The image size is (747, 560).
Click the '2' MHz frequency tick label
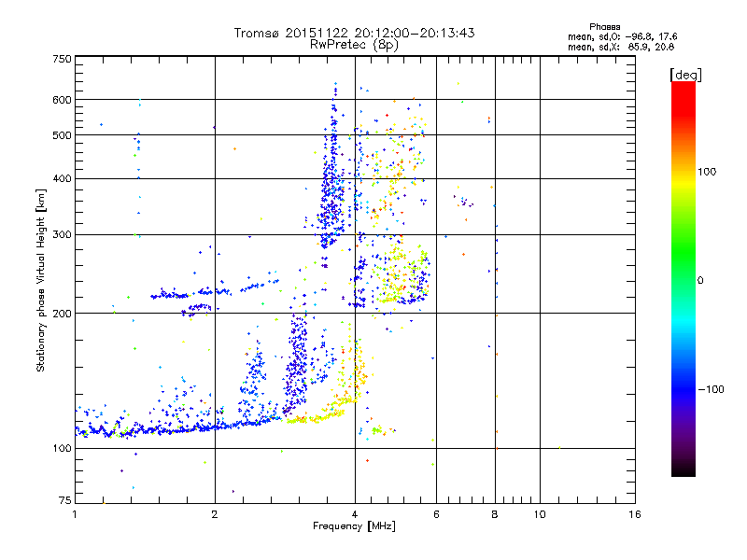tap(215, 514)
